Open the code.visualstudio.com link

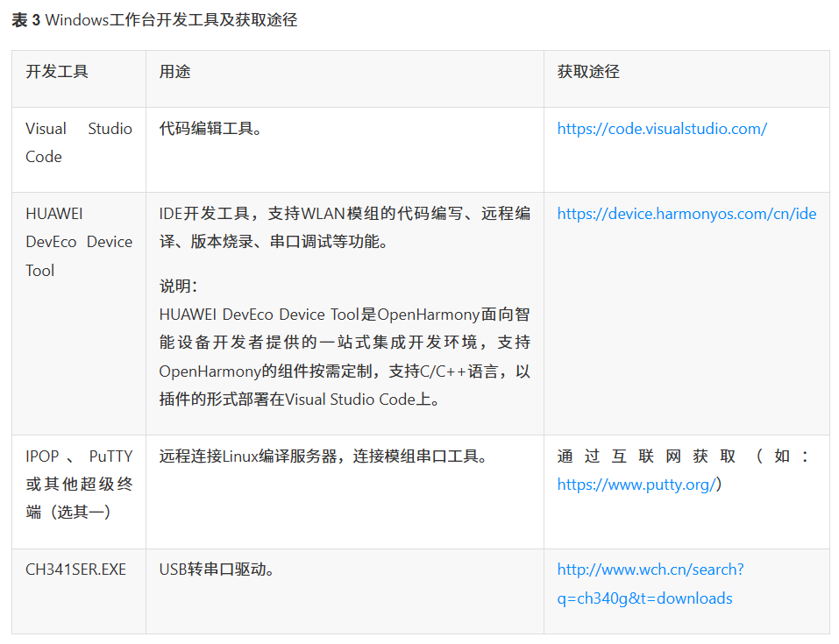click(662, 129)
